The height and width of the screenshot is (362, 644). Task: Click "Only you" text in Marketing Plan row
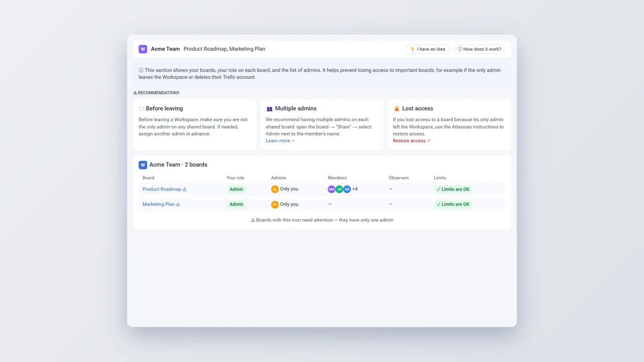289,204
